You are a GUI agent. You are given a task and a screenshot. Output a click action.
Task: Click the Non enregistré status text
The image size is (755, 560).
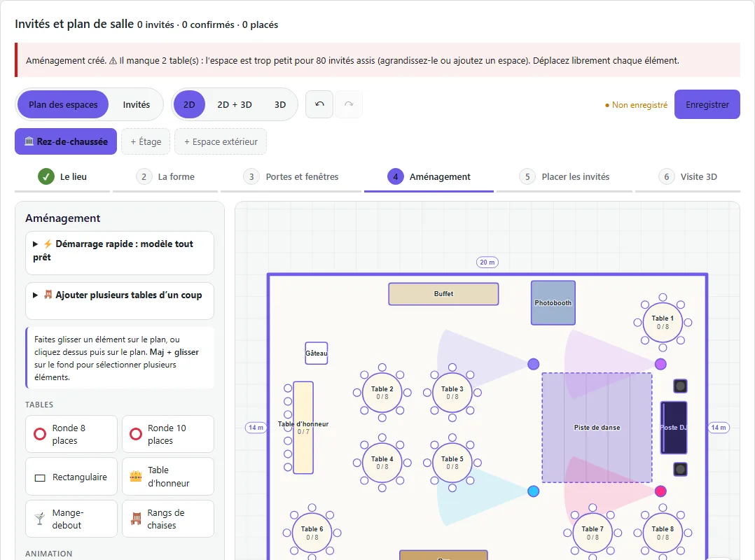636,105
